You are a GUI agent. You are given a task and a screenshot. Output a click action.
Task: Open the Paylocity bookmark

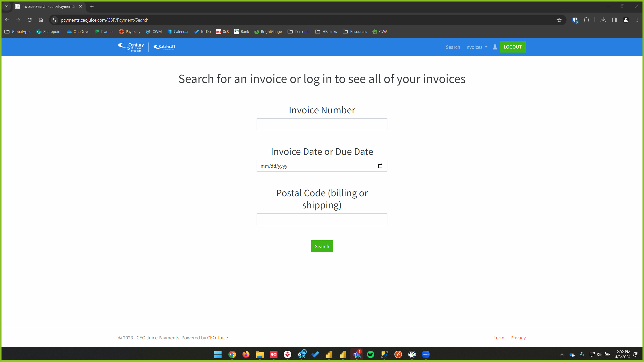point(130,32)
